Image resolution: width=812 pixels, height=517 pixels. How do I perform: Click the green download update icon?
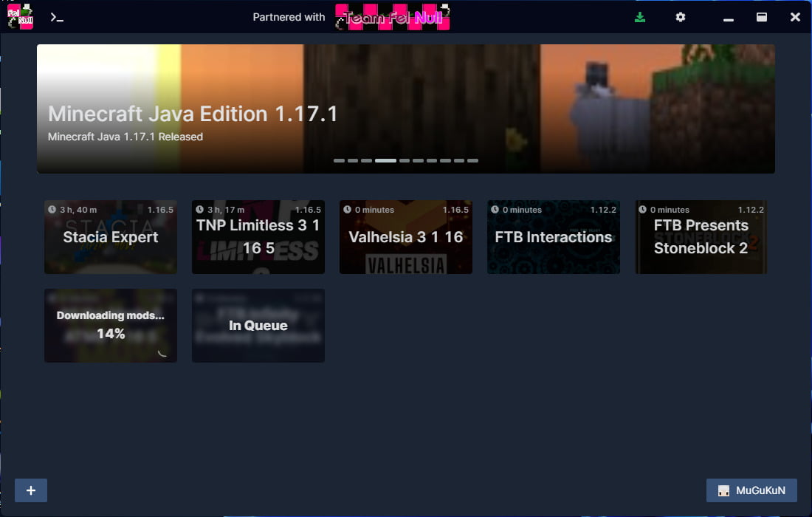(640, 17)
